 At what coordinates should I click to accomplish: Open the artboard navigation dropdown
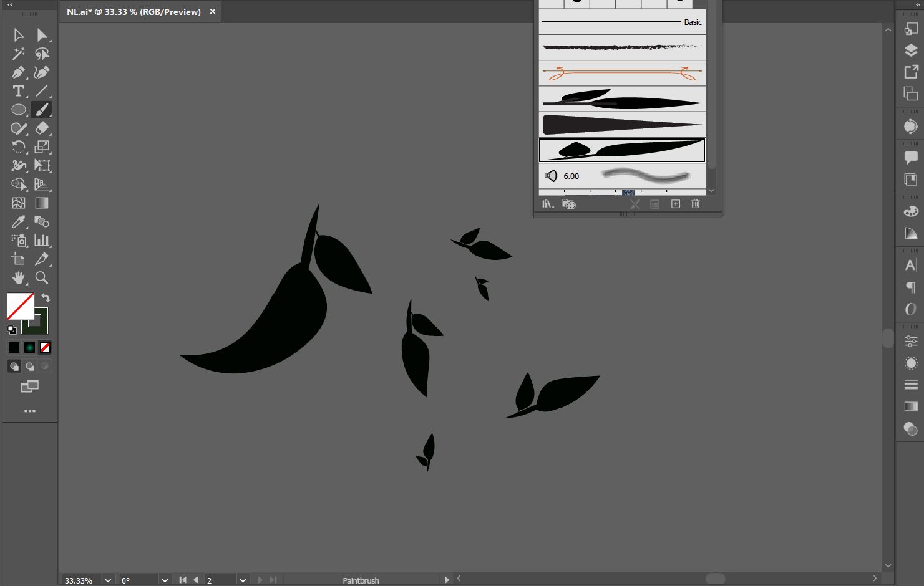[243, 580]
